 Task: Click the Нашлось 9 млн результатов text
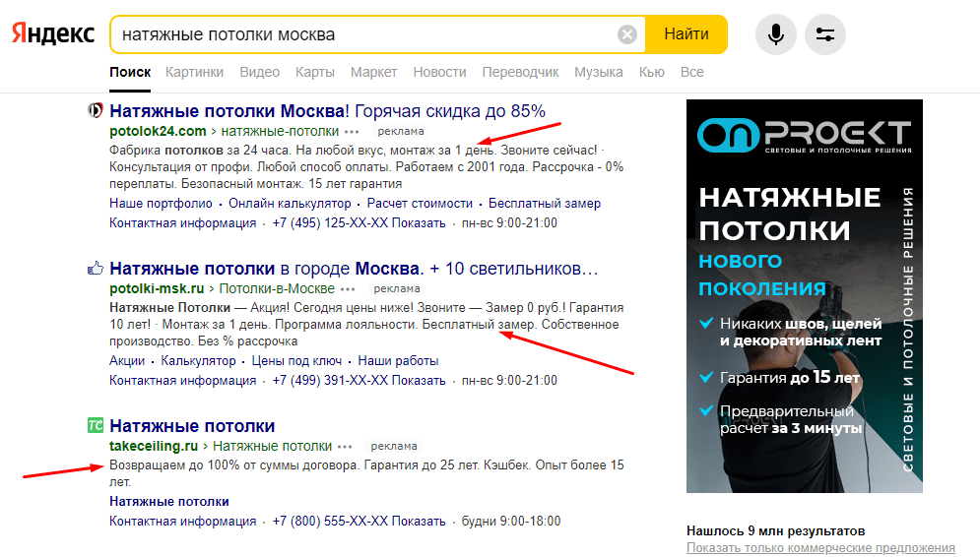tap(775, 530)
